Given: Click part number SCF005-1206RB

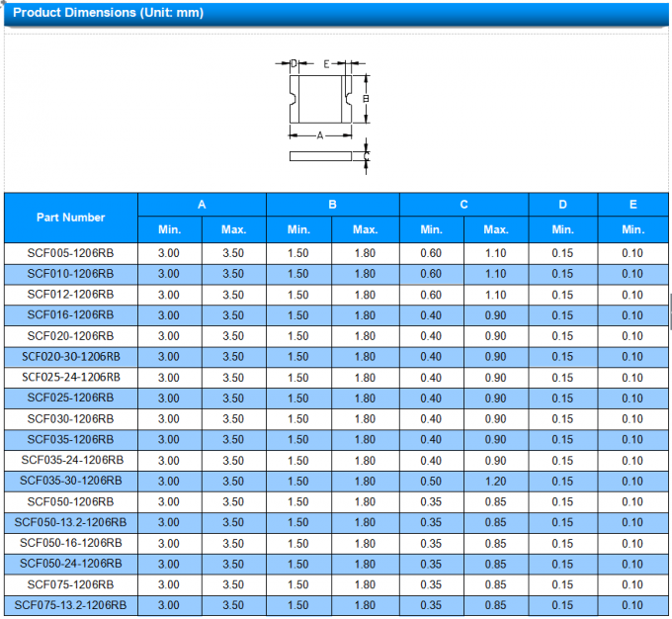Looking at the screenshot, I should (x=70, y=253).
